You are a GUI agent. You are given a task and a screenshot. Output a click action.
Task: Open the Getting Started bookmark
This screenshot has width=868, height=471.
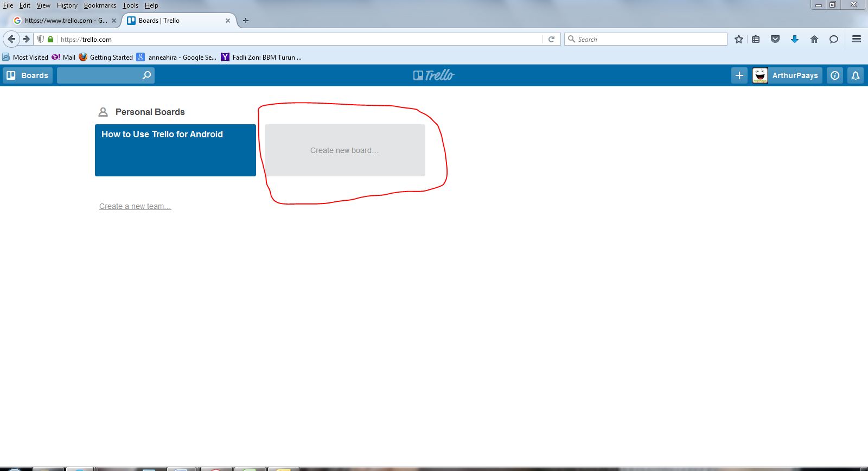point(106,57)
